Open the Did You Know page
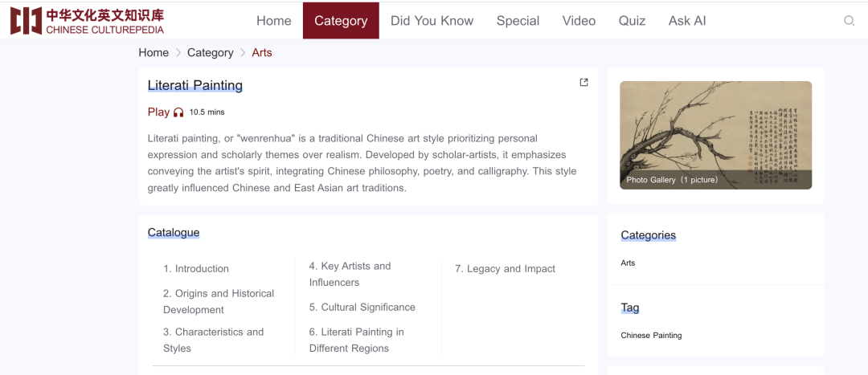Screen dimensions: 868x375 432,21
